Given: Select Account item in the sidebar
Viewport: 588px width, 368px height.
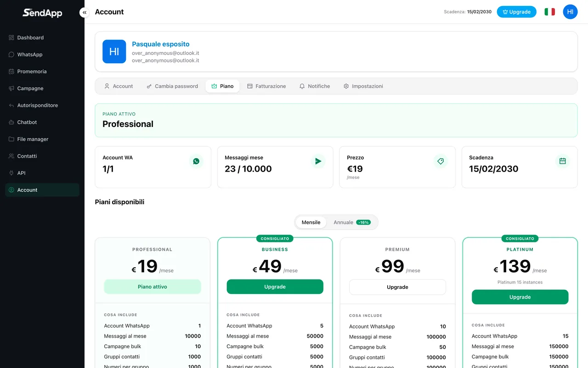Looking at the screenshot, I should (42, 190).
